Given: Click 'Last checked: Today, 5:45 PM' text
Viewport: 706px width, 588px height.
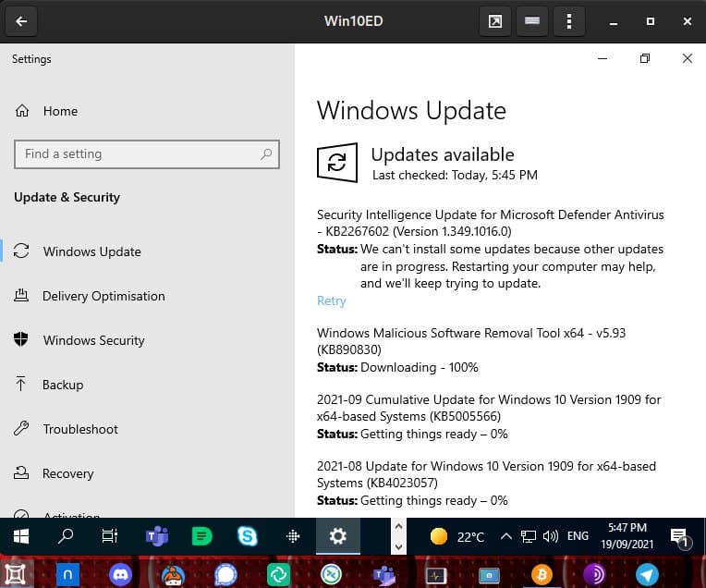Looking at the screenshot, I should coord(455,176).
